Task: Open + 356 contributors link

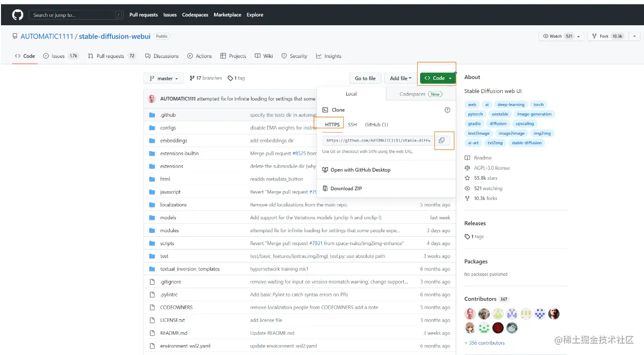Action: pyautogui.click(x=484, y=343)
